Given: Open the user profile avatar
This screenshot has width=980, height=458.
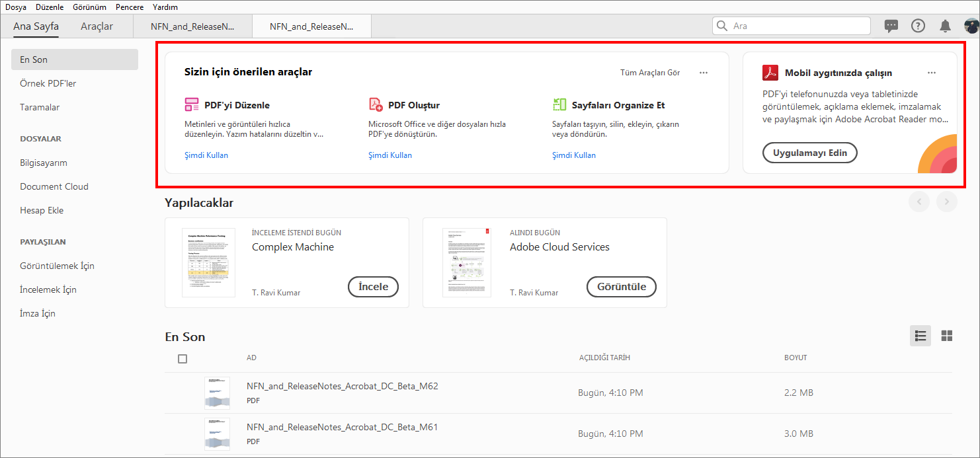Looking at the screenshot, I should pyautogui.click(x=971, y=26).
